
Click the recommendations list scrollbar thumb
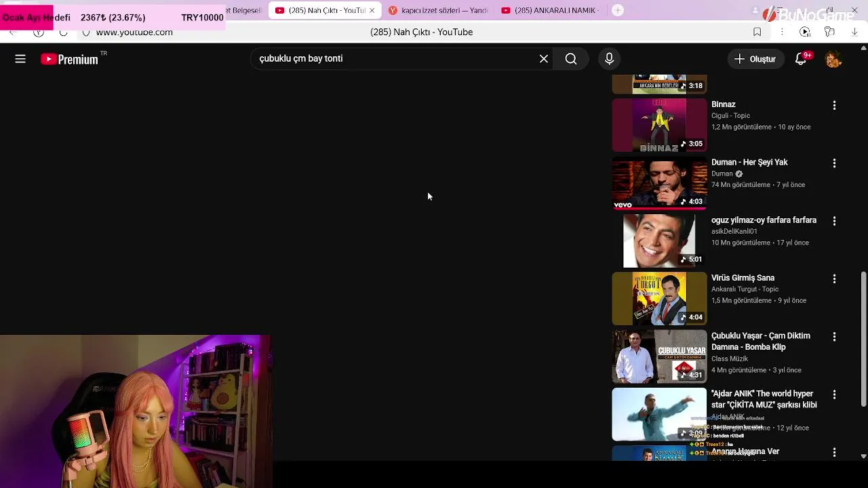[863, 339]
